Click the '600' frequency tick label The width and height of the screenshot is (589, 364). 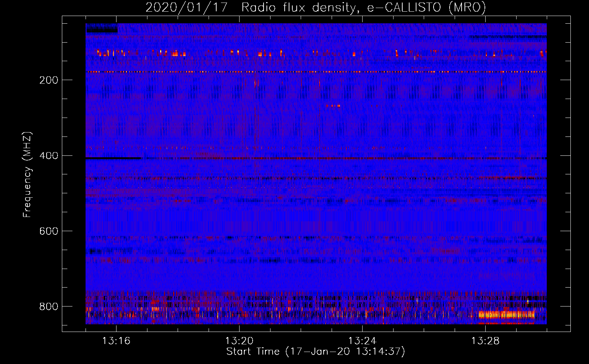pyautogui.click(x=48, y=232)
